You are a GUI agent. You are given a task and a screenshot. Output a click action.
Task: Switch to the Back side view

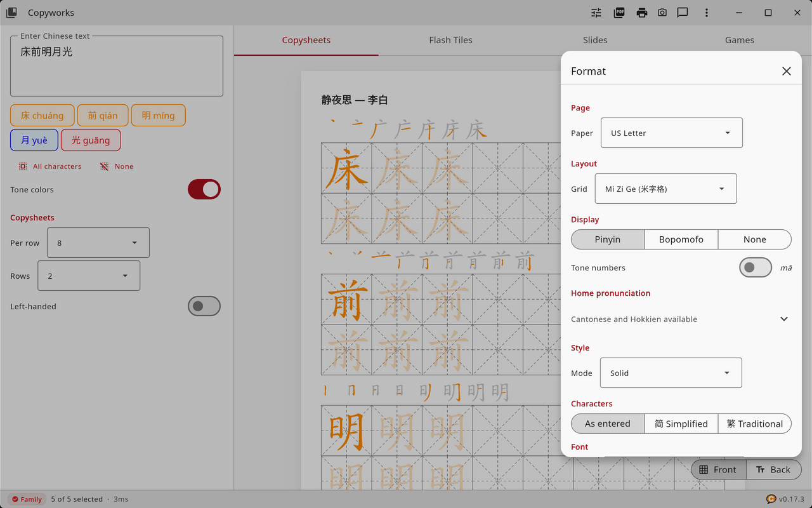click(x=773, y=470)
